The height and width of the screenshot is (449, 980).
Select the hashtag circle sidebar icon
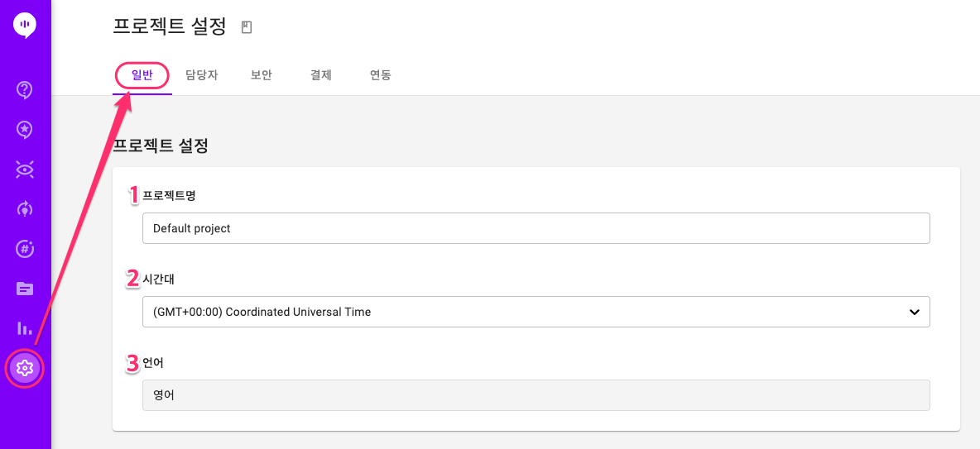(24, 249)
